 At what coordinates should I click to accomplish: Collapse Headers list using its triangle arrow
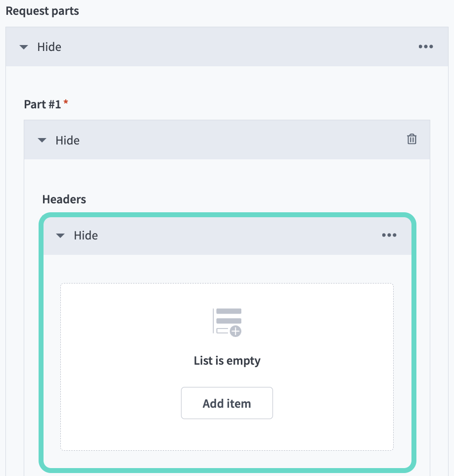(60, 236)
